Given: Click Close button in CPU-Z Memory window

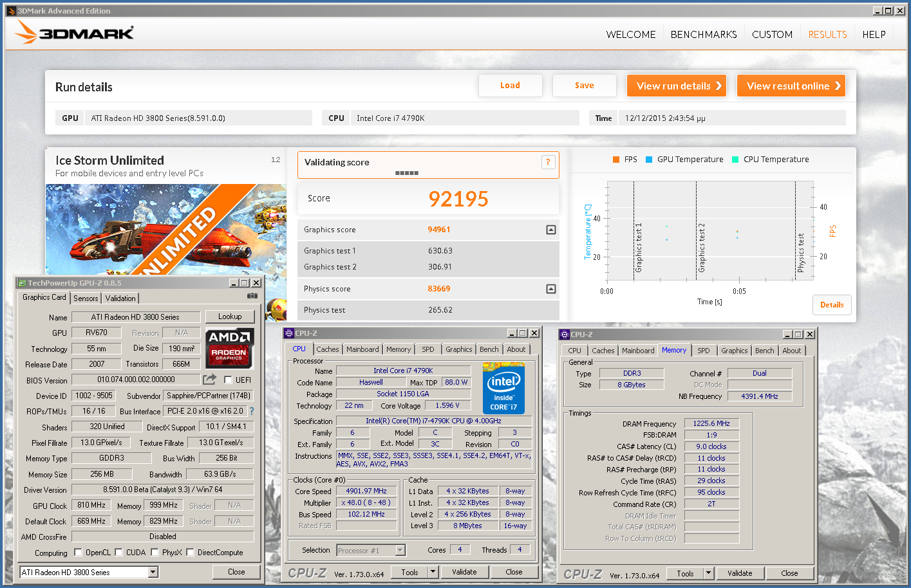Looking at the screenshot, I should [789, 573].
